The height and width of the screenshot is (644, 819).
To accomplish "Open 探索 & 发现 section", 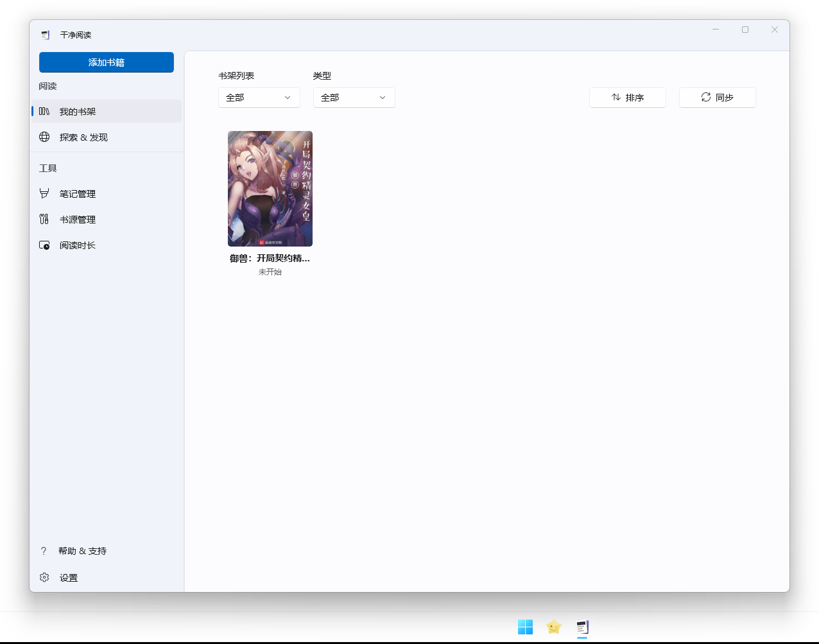I will pos(83,137).
